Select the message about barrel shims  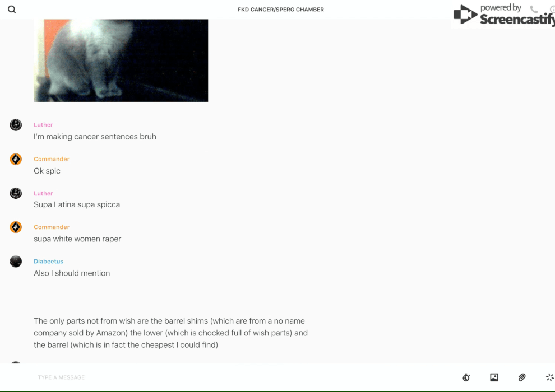tap(170, 333)
